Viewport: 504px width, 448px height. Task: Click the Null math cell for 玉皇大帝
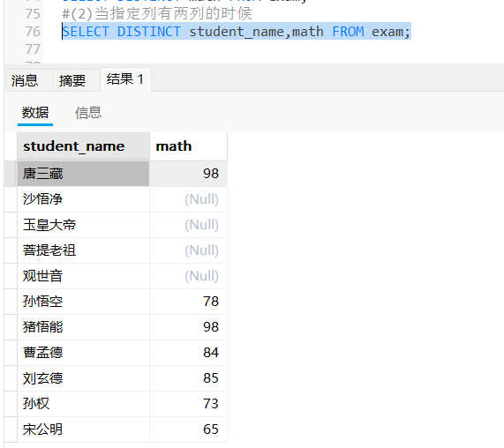(188, 225)
